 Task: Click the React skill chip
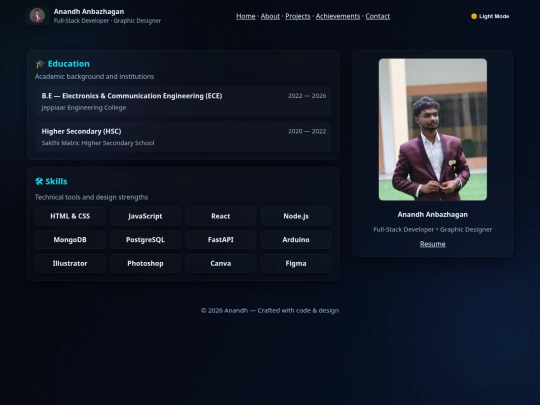point(221,216)
